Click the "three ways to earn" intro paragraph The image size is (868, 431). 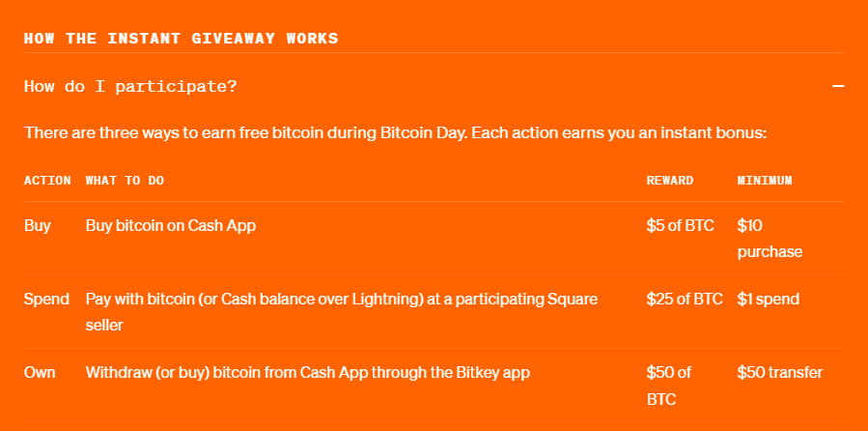395,132
